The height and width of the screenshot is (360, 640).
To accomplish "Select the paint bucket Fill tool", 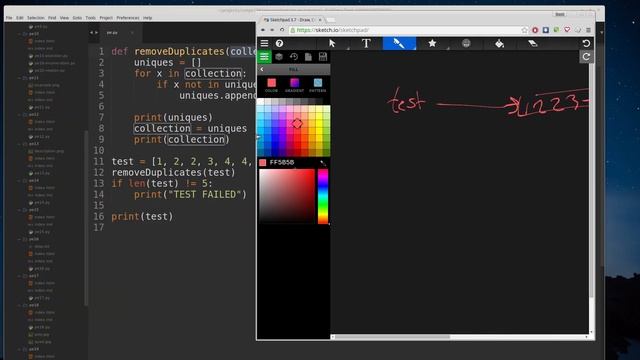I will pos(499,43).
